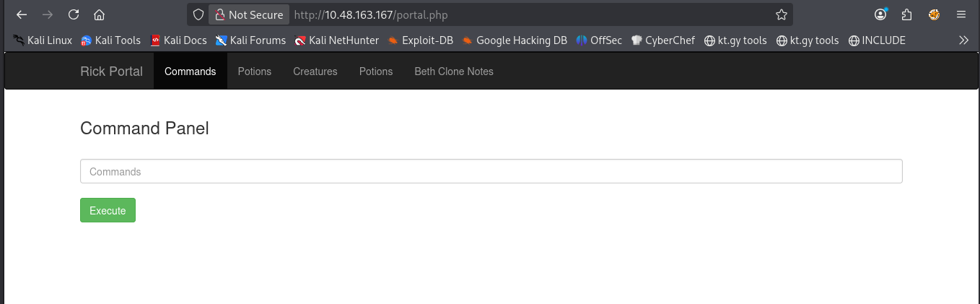980x304 pixels.
Task: Click the green Execute button
Action: (x=108, y=210)
